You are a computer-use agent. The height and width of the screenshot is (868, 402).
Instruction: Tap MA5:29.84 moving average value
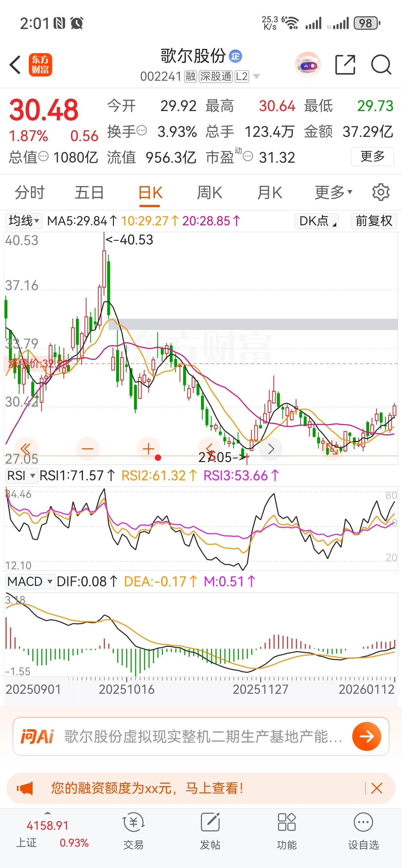[82, 221]
